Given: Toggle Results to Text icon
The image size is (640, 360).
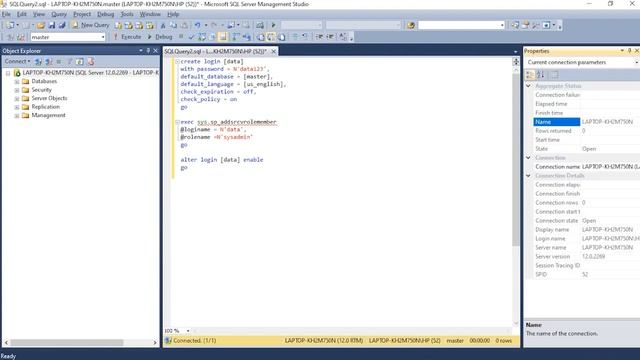Looking at the screenshot, I should click(261, 37).
